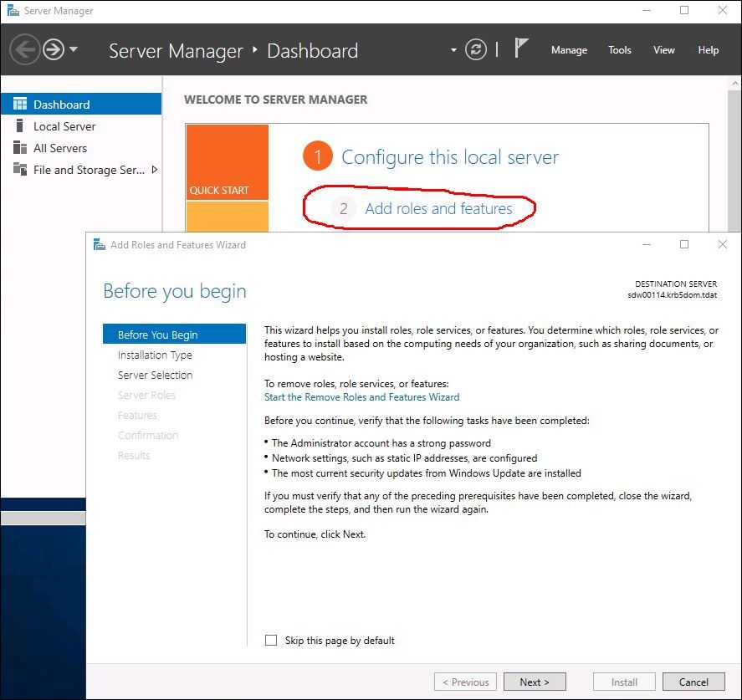Viewport: 742px width, 700px height.
Task: Click the Local Server icon
Action: click(19, 125)
